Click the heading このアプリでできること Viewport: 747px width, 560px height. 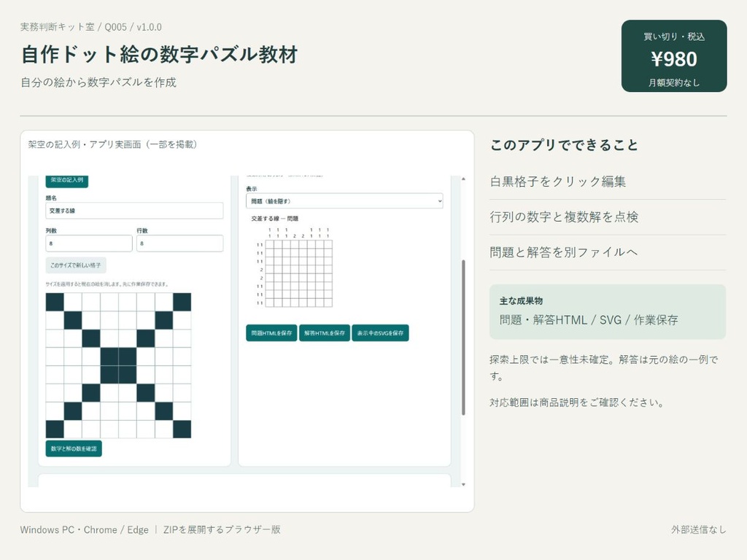click(564, 145)
